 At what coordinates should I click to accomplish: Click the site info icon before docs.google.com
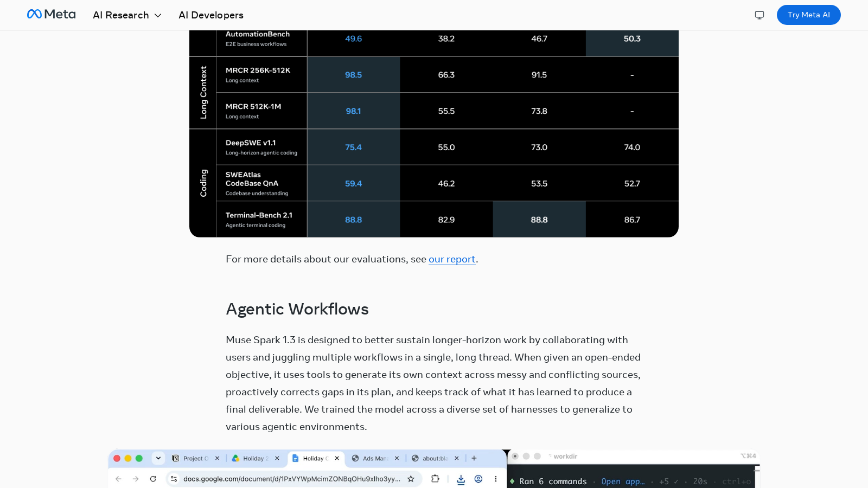pyautogui.click(x=174, y=479)
